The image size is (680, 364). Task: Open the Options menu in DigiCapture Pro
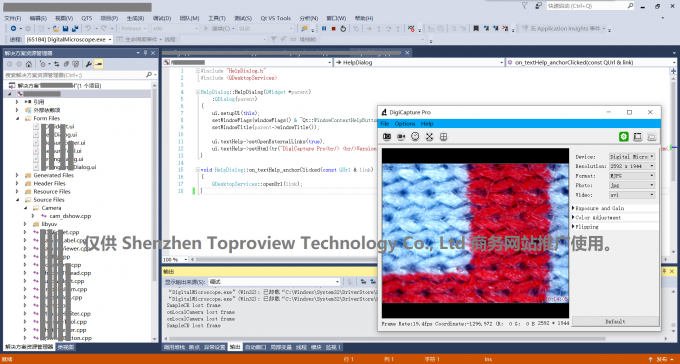(405, 124)
